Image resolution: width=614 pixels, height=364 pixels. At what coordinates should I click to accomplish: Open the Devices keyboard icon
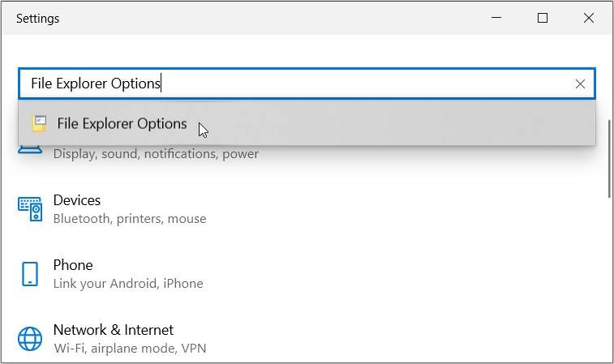point(30,208)
